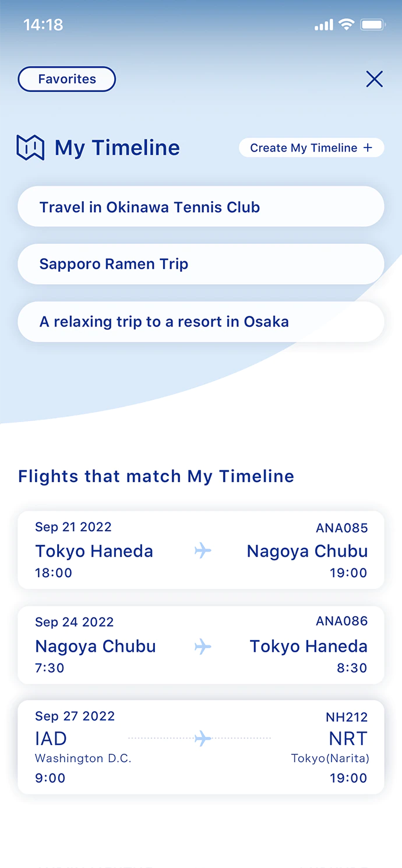The height and width of the screenshot is (868, 402).
Task: Tap the NH212 flight number
Action: pos(347,717)
